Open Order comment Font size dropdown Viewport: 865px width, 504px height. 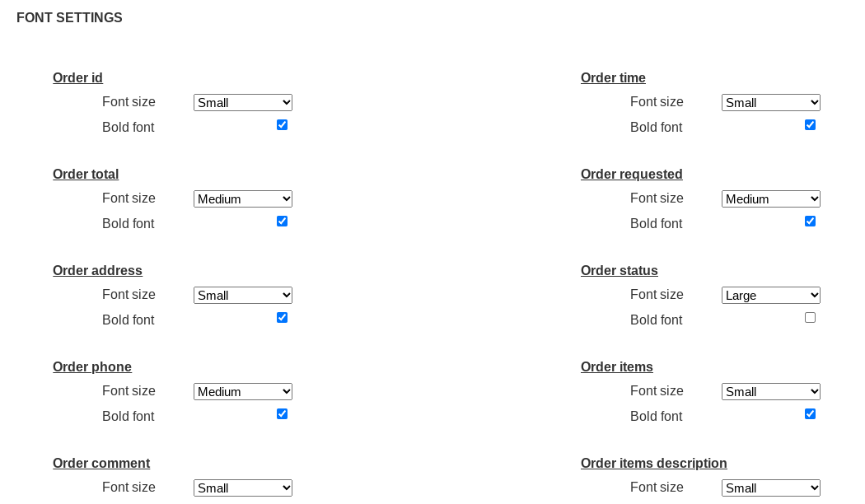[243, 488]
